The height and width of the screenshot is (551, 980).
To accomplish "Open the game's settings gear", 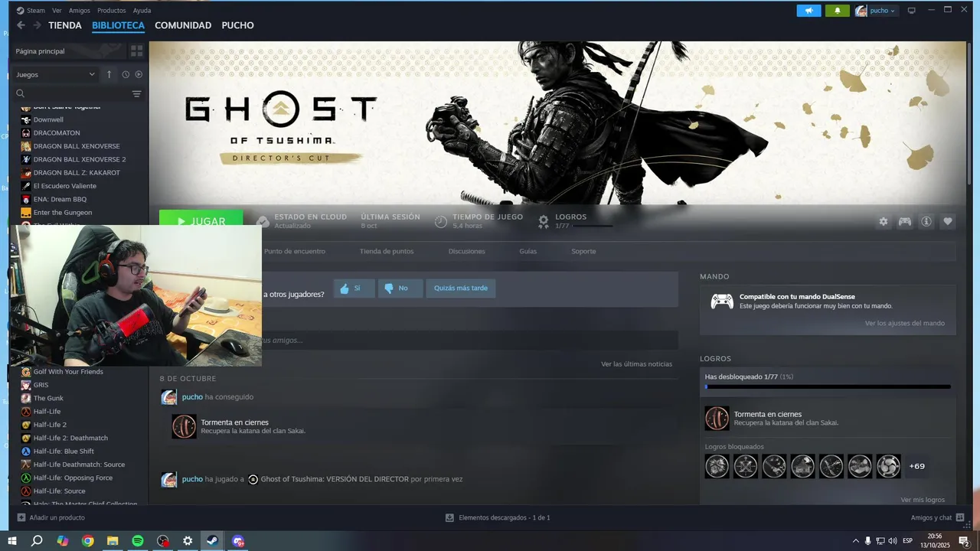I will (884, 221).
